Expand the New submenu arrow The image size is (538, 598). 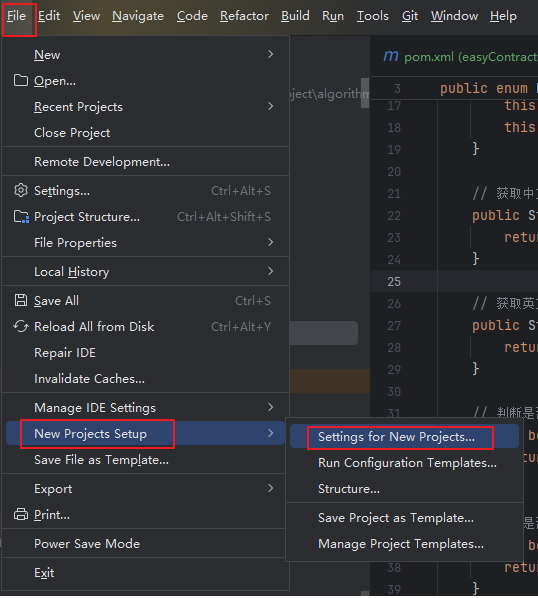270,54
